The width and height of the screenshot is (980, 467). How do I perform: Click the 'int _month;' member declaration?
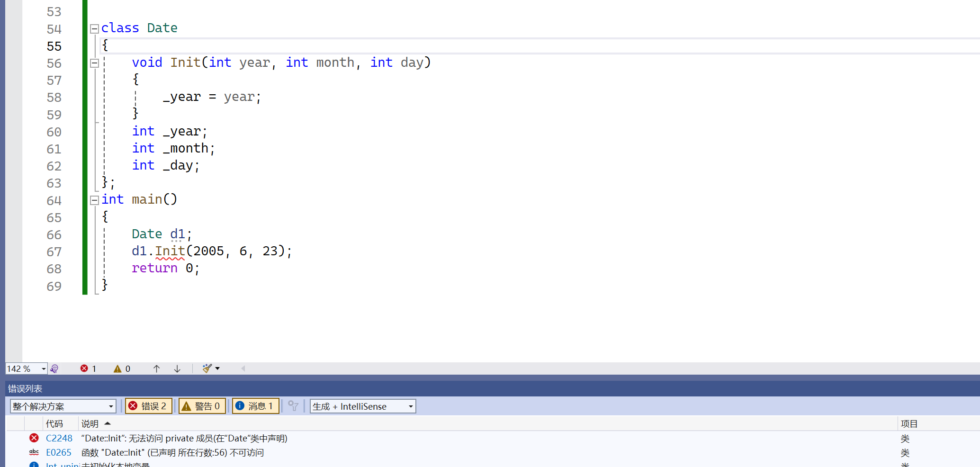click(173, 148)
